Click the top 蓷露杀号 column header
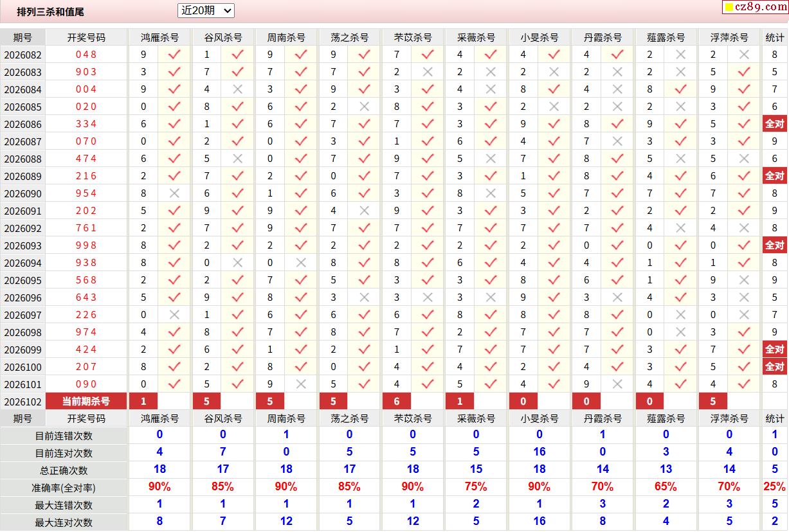 point(666,37)
